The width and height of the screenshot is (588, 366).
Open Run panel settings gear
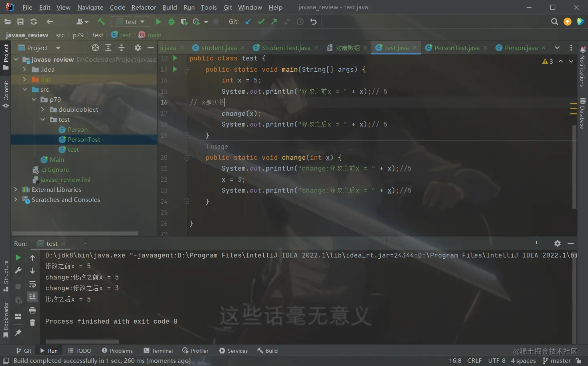tap(558, 243)
